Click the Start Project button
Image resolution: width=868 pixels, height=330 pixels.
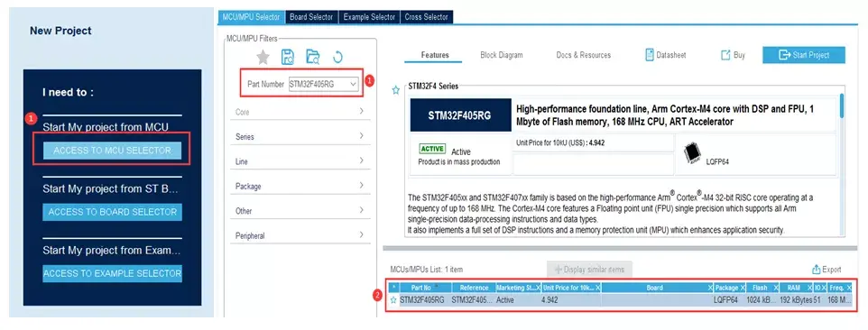click(x=804, y=55)
